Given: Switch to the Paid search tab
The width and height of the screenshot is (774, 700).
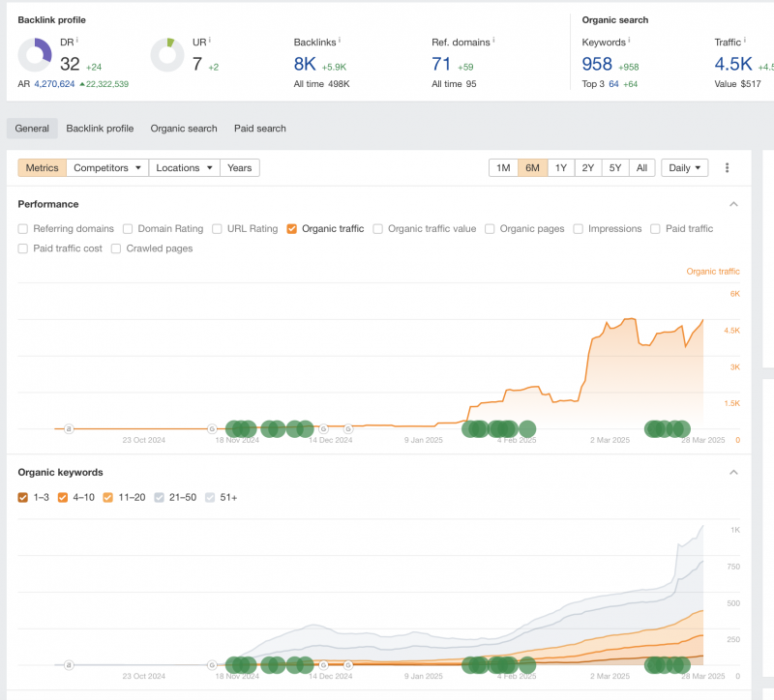Looking at the screenshot, I should click(x=259, y=129).
